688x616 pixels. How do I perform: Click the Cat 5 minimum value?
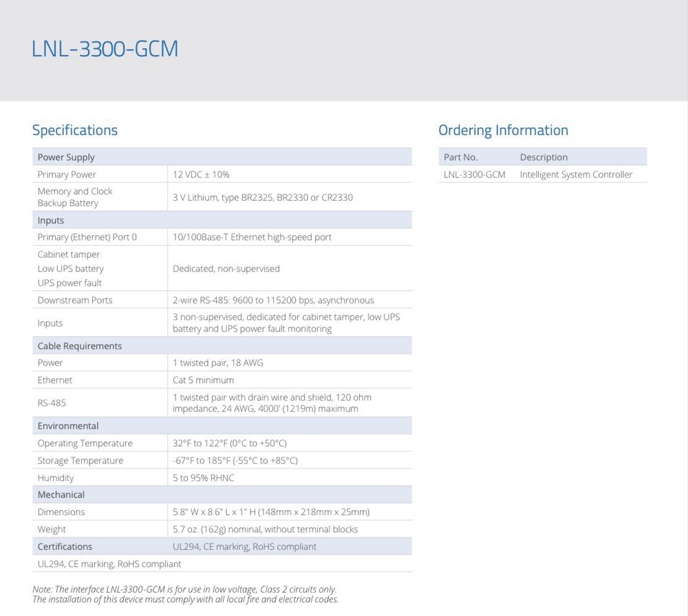(203, 380)
